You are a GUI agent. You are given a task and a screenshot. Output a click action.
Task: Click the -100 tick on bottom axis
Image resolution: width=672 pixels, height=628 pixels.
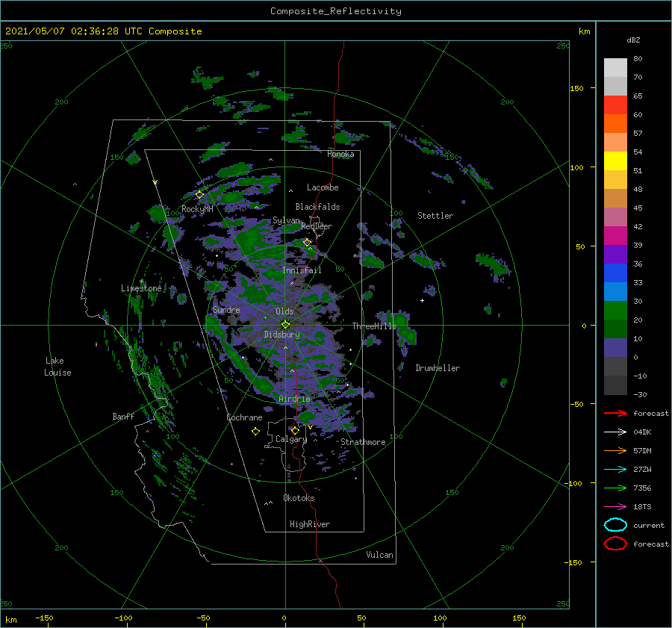[123, 618]
